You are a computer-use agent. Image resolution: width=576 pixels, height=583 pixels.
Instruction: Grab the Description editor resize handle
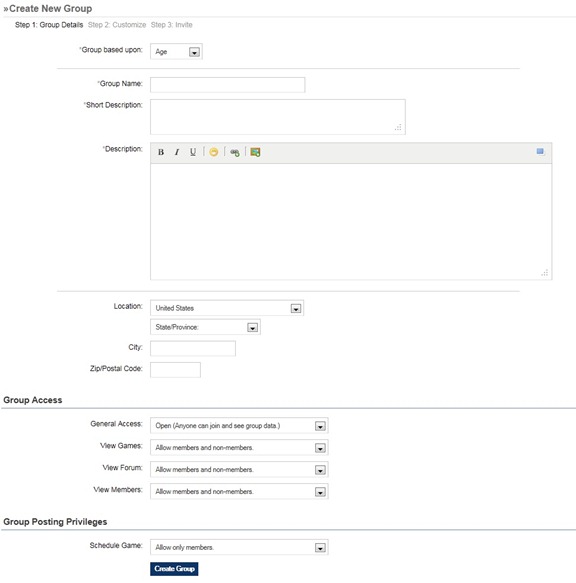(545, 273)
